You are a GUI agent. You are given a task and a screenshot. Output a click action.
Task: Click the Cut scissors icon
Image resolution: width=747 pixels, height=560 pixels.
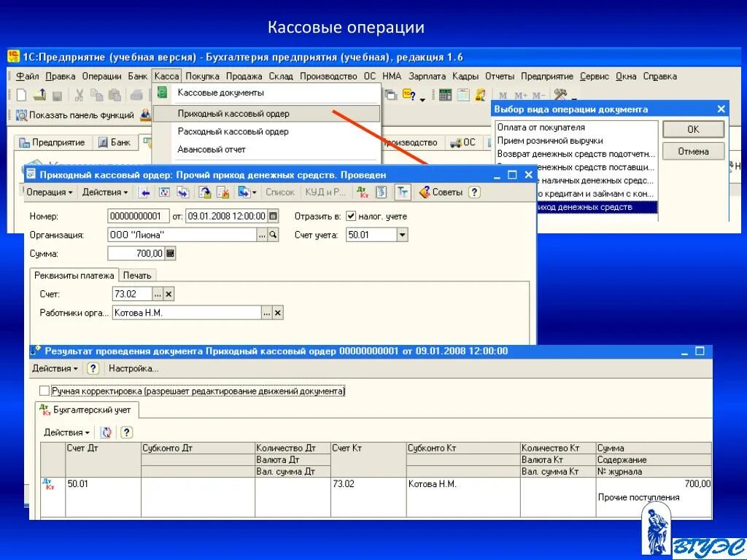pyautogui.click(x=79, y=95)
